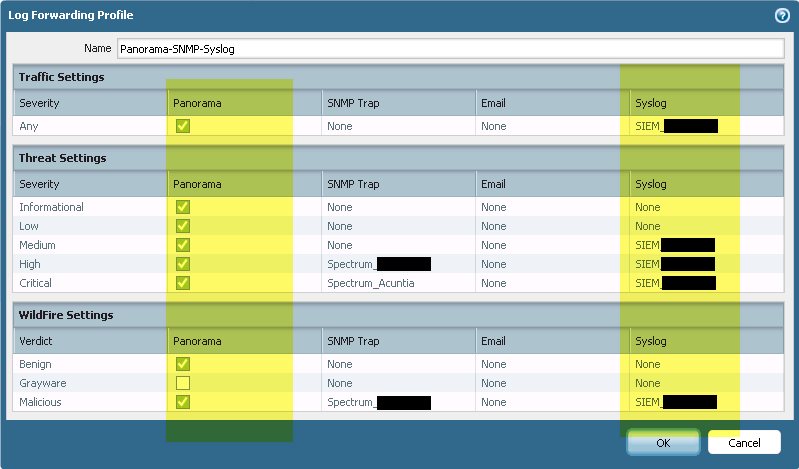Click the OK button

pos(663,442)
